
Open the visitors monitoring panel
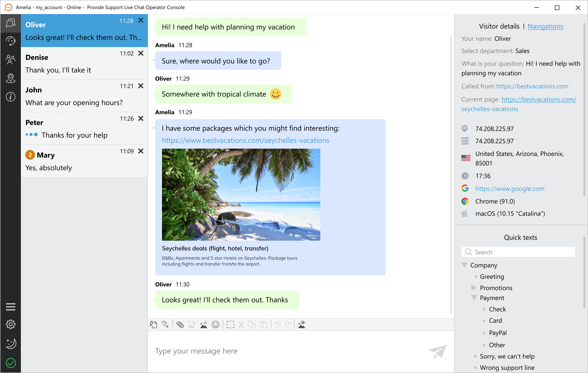point(11,59)
